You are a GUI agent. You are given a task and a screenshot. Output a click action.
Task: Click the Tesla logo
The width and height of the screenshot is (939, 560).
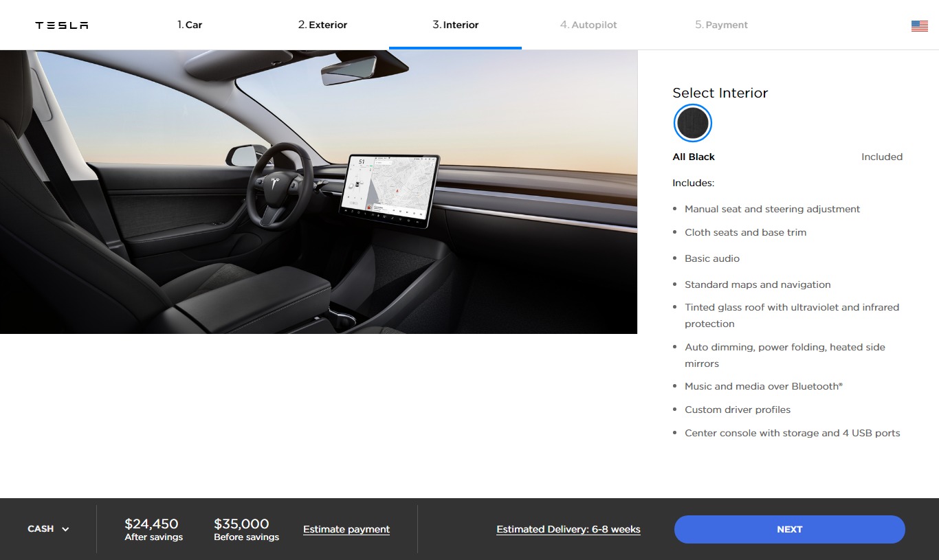[62, 25]
